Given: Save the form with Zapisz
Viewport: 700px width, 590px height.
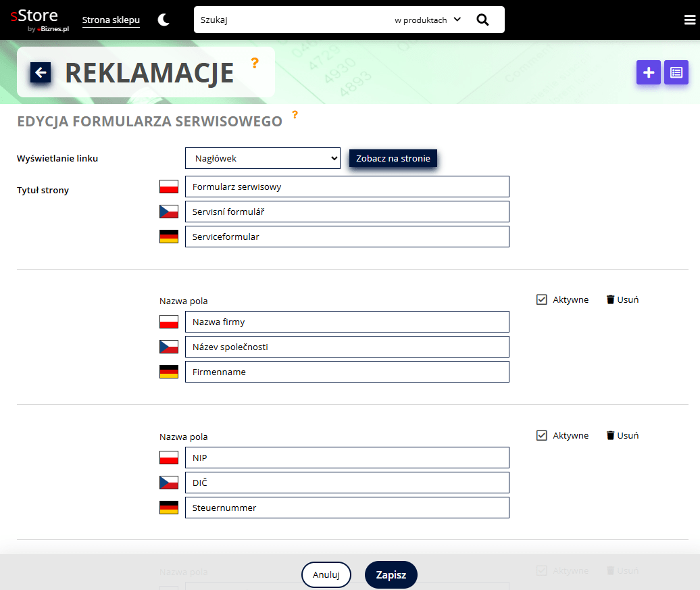Looking at the screenshot, I should click(x=391, y=575).
